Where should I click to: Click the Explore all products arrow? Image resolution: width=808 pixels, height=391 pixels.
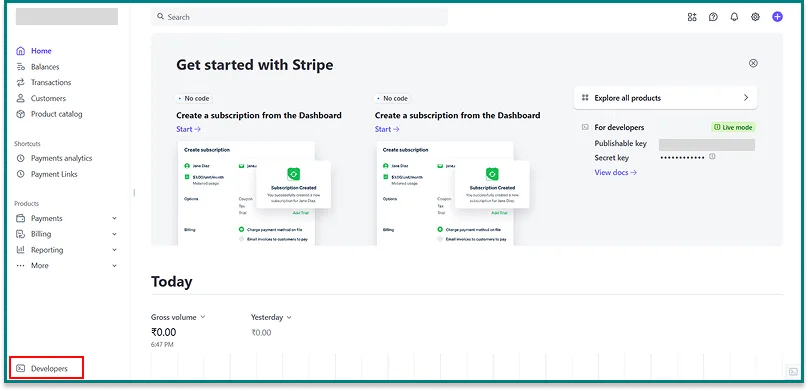(746, 98)
